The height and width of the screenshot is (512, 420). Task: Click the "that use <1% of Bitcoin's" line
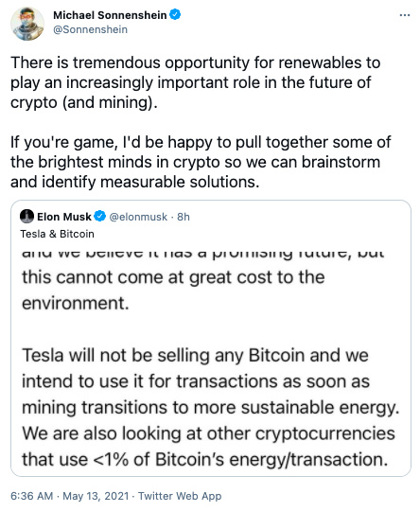205,459
